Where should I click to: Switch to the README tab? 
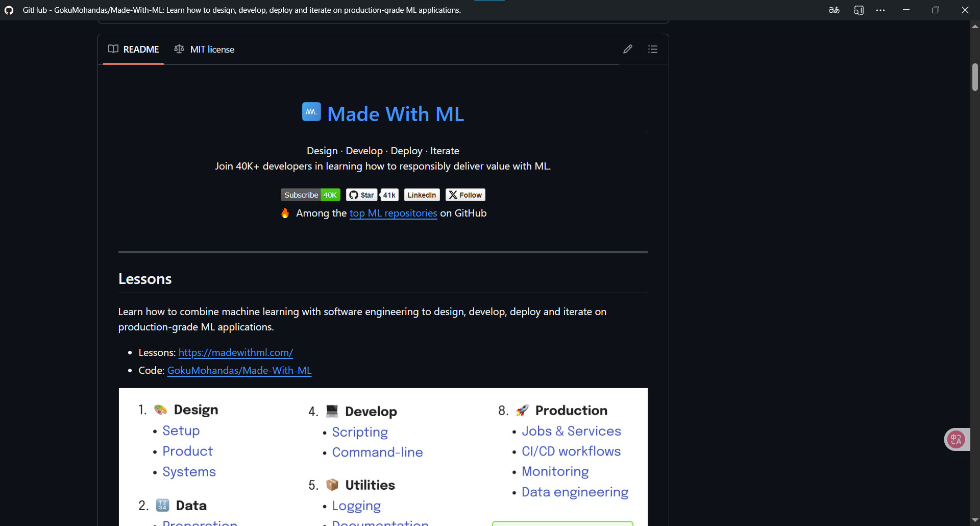pyautogui.click(x=134, y=49)
